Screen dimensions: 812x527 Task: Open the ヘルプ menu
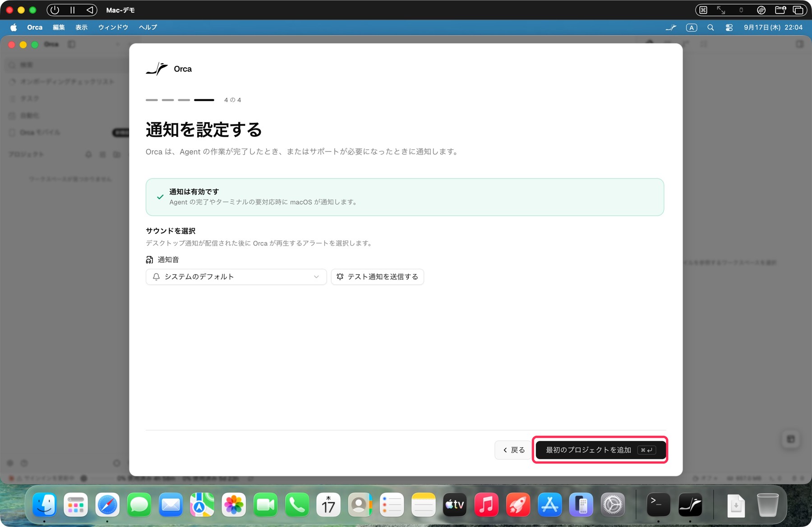(x=148, y=27)
